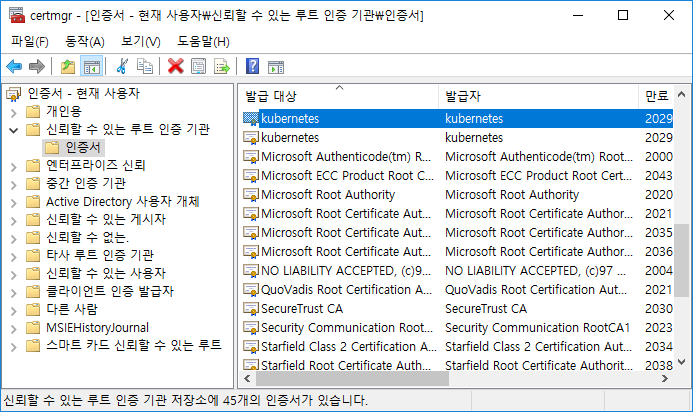Click expiry year 2043 cell
The height and width of the screenshot is (412, 693).
659,175
